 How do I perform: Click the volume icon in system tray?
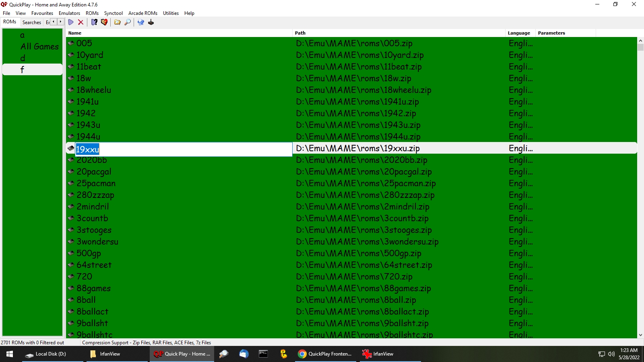tap(611, 354)
